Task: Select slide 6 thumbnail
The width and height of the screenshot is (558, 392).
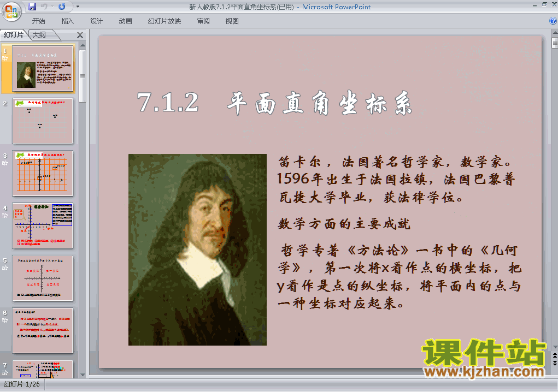Action: (43, 330)
